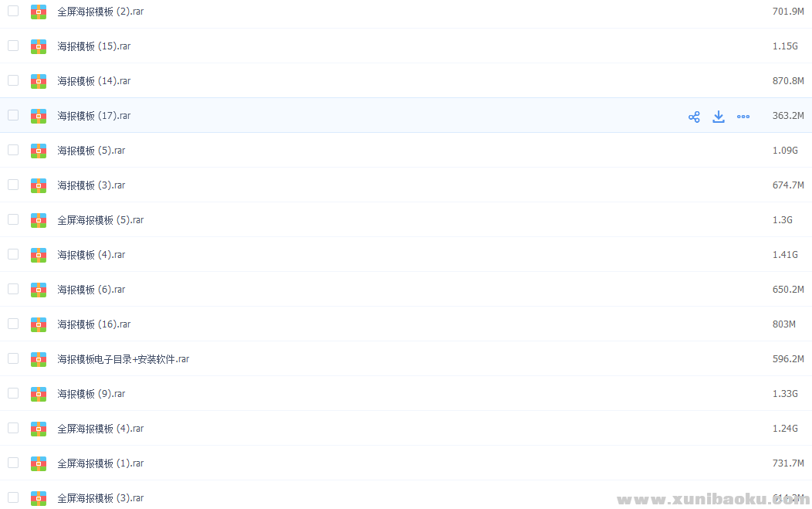The image size is (812, 509).
Task: Select the 海报模板 (17).rar filename
Action: point(93,116)
